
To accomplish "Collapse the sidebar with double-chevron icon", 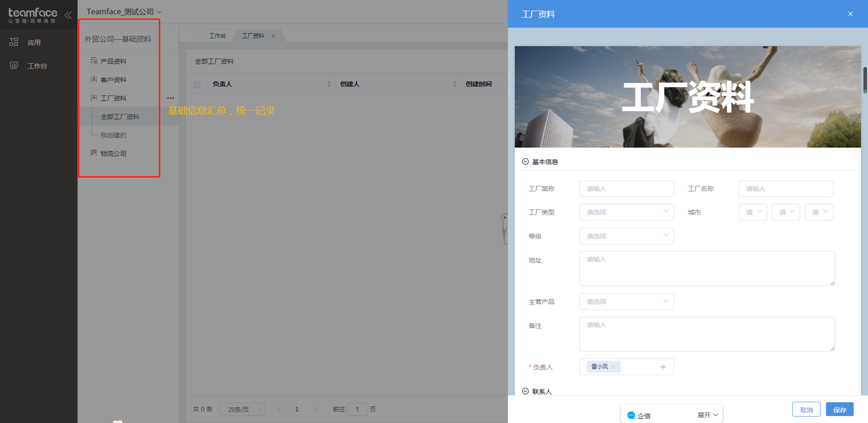I will [x=68, y=15].
